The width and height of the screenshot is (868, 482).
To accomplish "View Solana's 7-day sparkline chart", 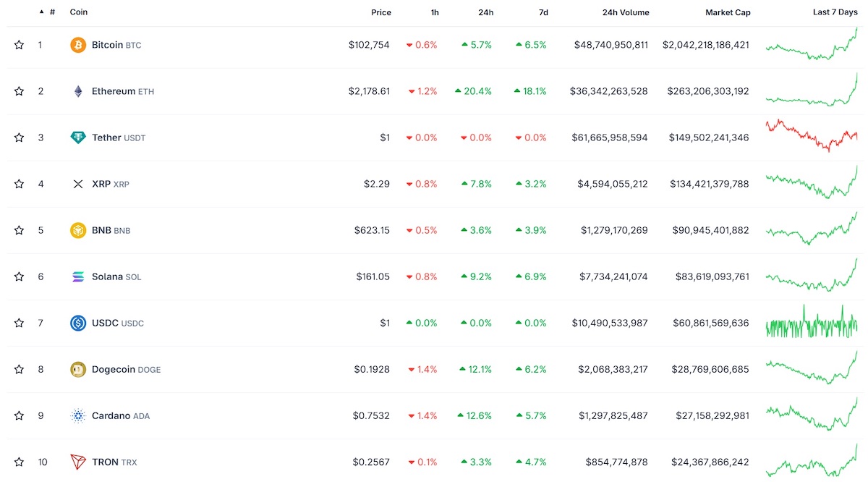I will [x=812, y=275].
